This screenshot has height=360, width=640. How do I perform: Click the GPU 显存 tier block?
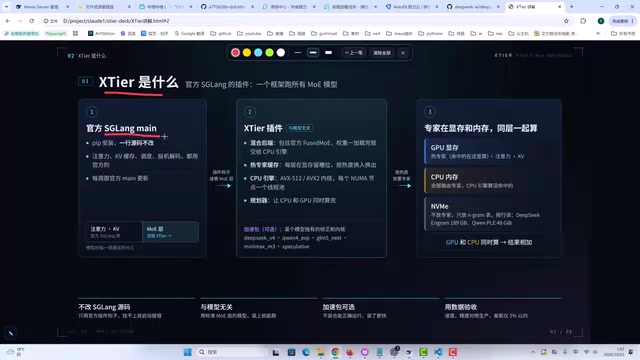click(489, 151)
